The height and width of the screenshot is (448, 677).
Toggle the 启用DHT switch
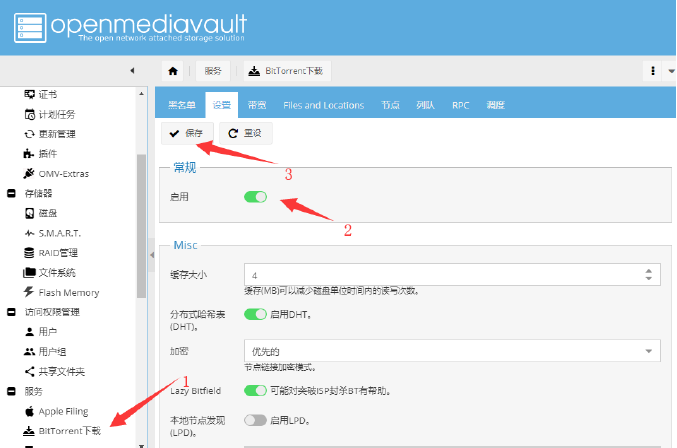[x=256, y=315]
